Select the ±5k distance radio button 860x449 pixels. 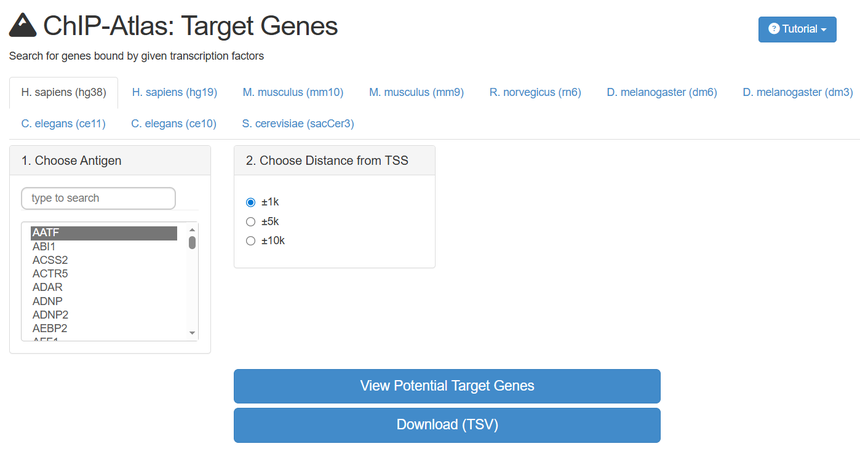[x=251, y=221]
